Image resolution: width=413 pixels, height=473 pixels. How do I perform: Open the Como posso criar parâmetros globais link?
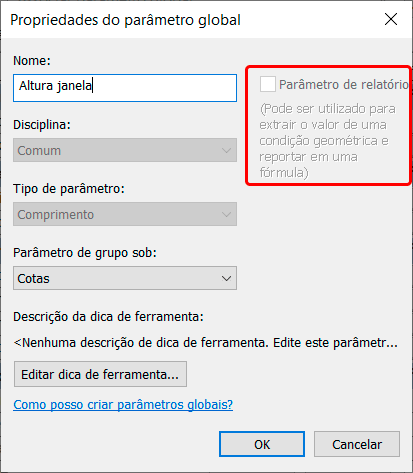(123, 405)
